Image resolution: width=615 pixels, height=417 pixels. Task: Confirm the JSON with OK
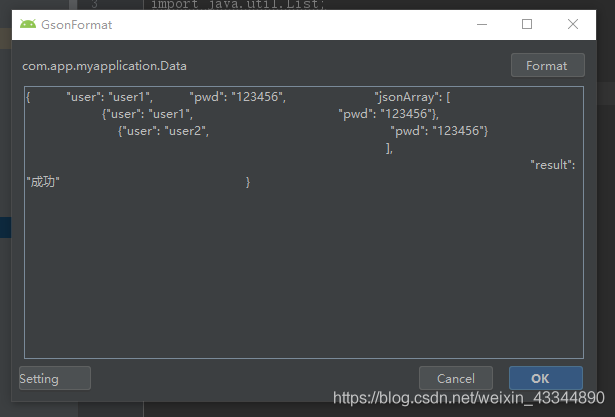pos(545,379)
